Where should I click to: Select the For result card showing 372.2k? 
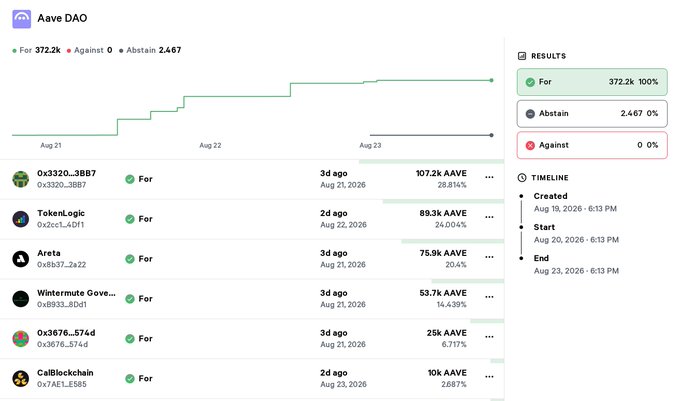pos(592,82)
